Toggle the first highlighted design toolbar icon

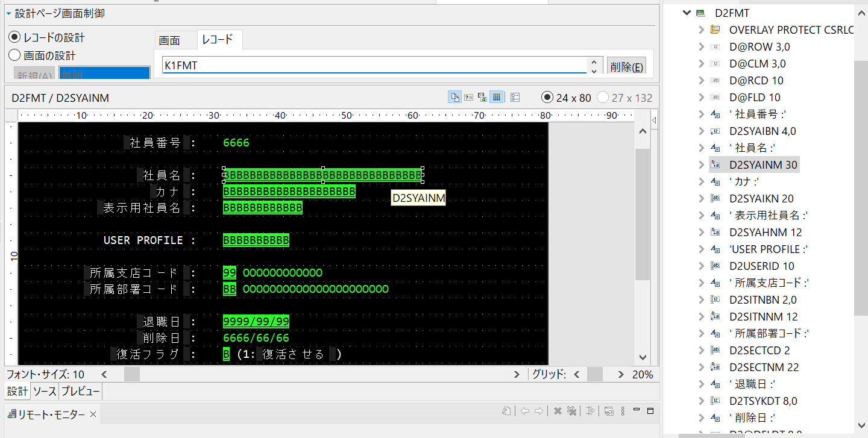tap(454, 97)
